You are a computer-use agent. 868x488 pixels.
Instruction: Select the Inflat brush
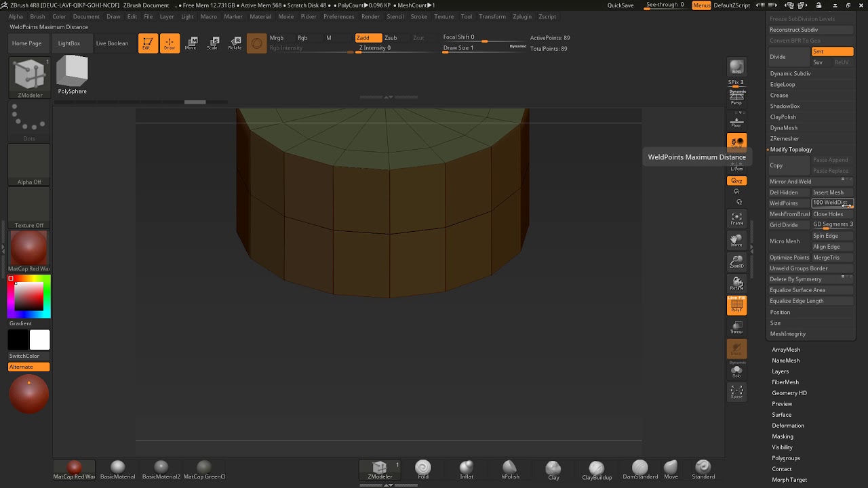click(x=467, y=470)
